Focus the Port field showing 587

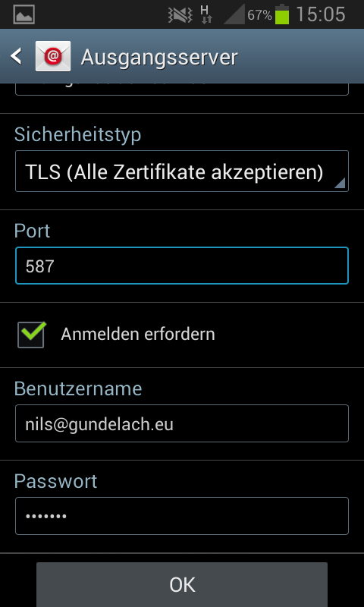point(182,266)
